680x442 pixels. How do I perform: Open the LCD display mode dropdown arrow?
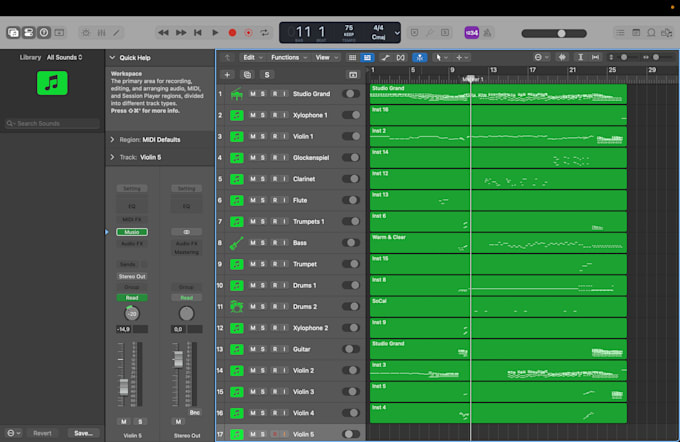click(x=397, y=33)
